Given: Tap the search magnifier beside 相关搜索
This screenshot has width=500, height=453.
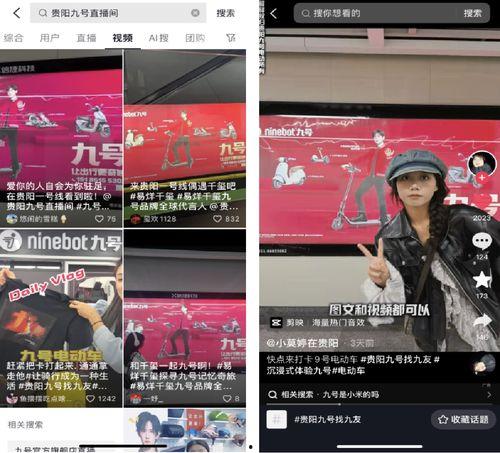Looking at the screenshot, I should [x=273, y=395].
